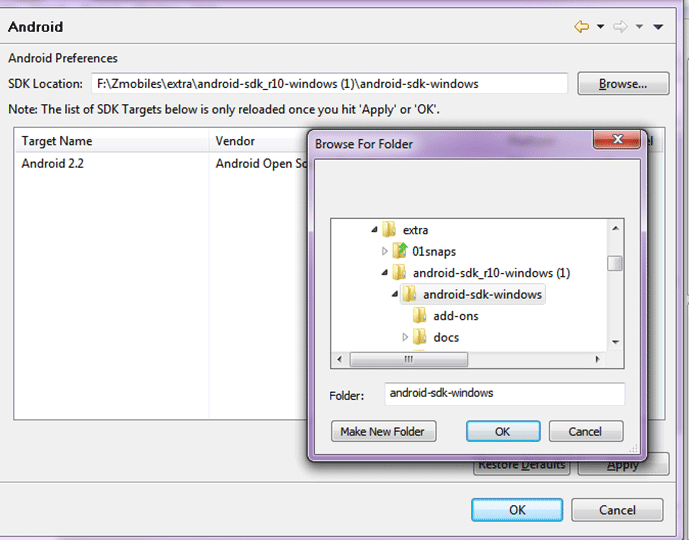Click the 01snaps folder icon
The image size is (689, 540).
(400, 250)
